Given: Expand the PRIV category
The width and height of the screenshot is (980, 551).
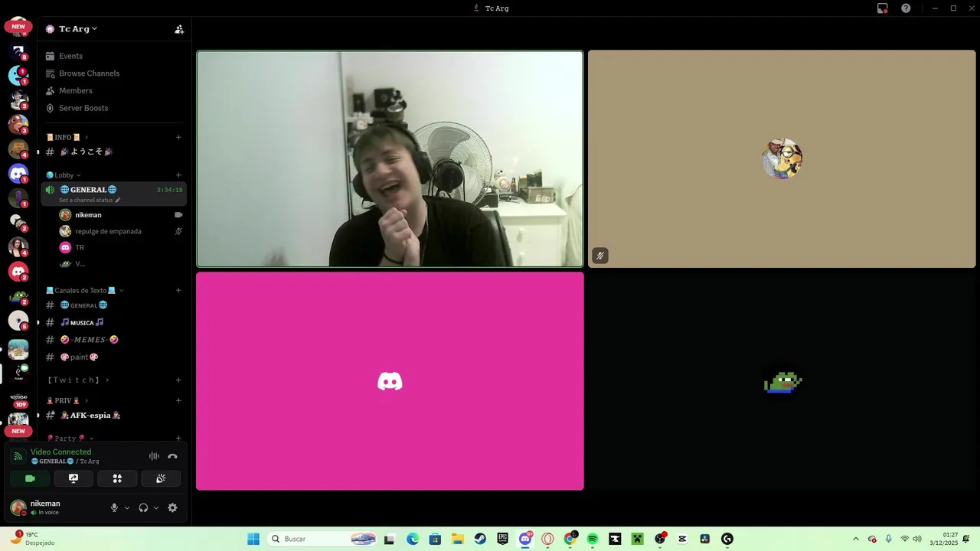Looking at the screenshot, I should [x=67, y=400].
